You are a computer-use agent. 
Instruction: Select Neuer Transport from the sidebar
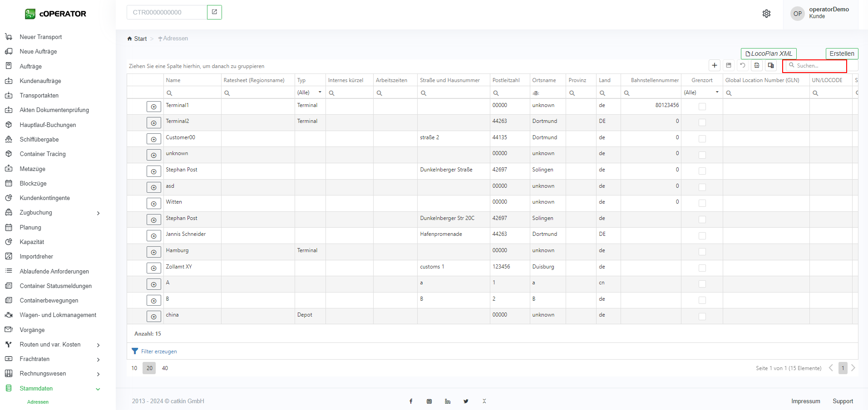[x=40, y=37]
